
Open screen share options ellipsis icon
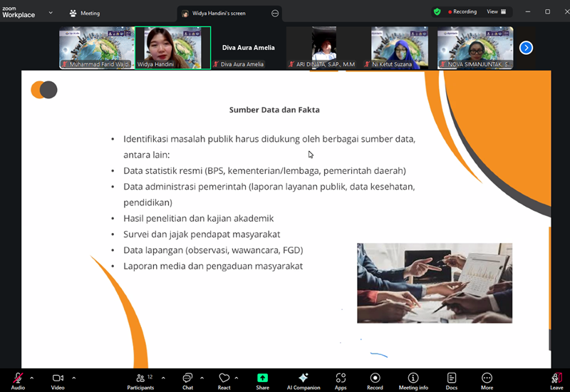(x=275, y=14)
